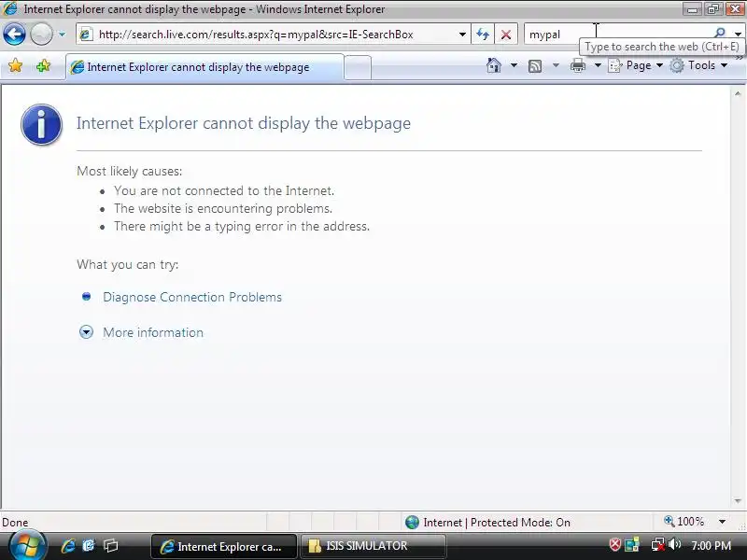This screenshot has height=560, width=747.
Task: Click 'Most likely causes:' text
Action: (x=130, y=171)
